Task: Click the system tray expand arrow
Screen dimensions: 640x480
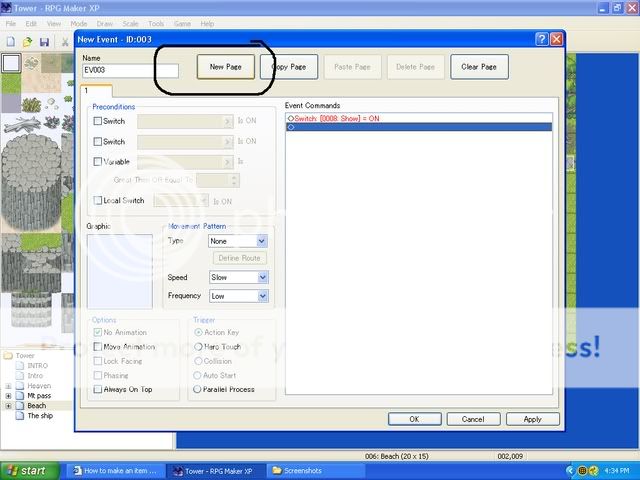Action: click(x=569, y=470)
